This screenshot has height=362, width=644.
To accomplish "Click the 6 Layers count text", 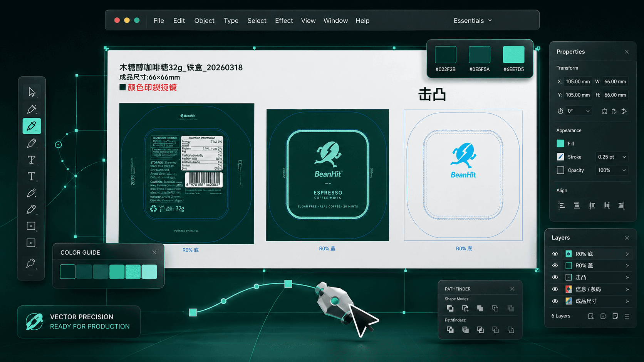I will pos(561,316).
